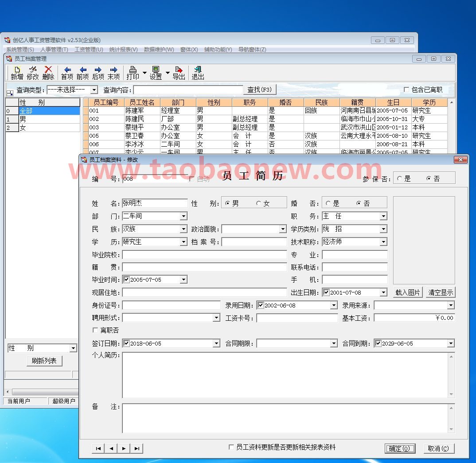
Task: Toggle 包含已离职 checkbox
Action: [x=406, y=89]
